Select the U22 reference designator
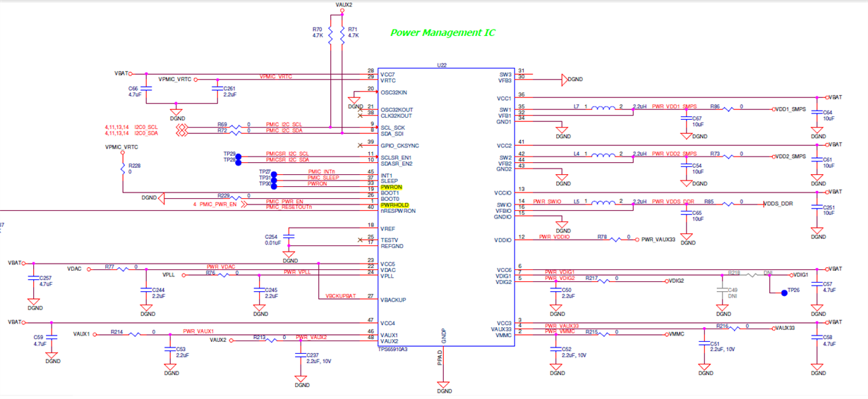 point(442,65)
